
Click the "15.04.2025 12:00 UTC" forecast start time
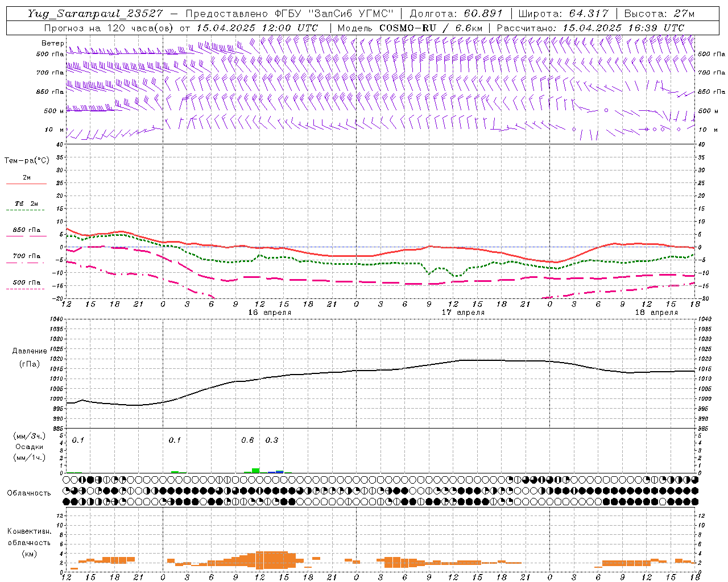(x=257, y=28)
